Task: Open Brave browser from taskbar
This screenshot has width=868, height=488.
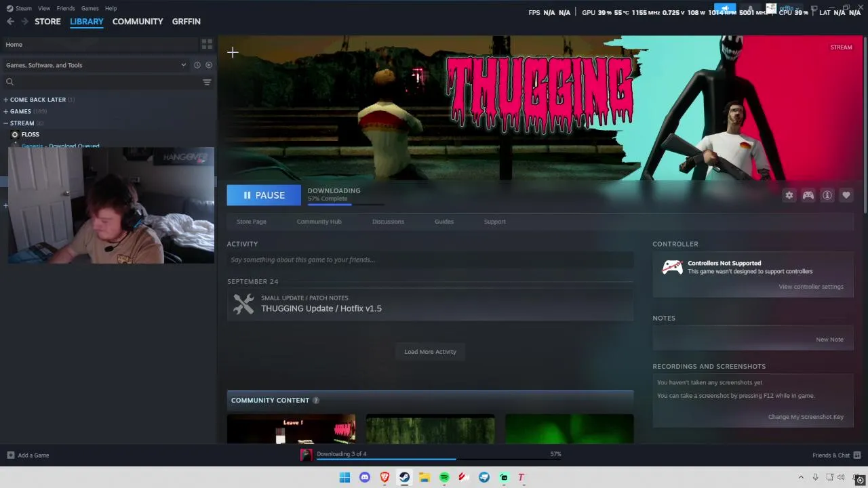Action: click(384, 477)
